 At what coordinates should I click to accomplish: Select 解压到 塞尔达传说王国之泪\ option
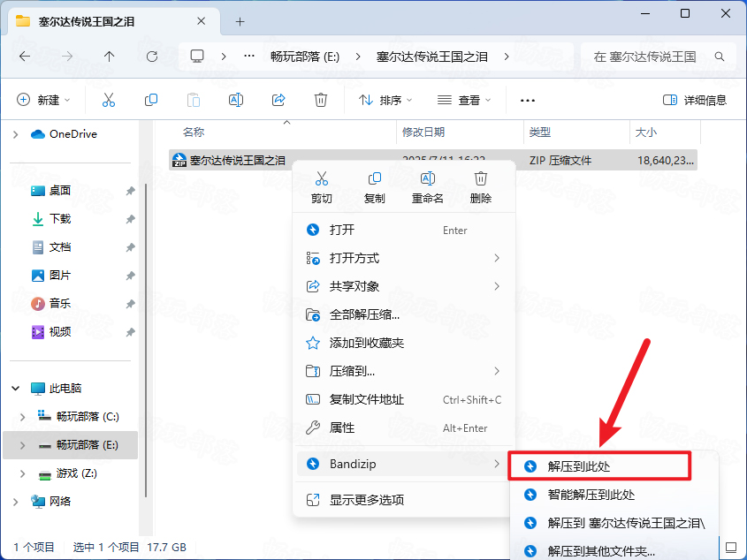[x=614, y=523]
